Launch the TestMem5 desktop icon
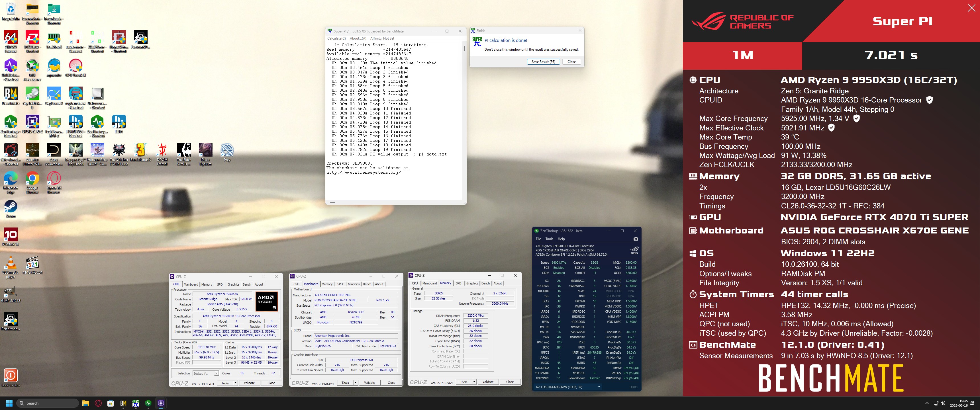The image size is (980, 410). pos(54,40)
